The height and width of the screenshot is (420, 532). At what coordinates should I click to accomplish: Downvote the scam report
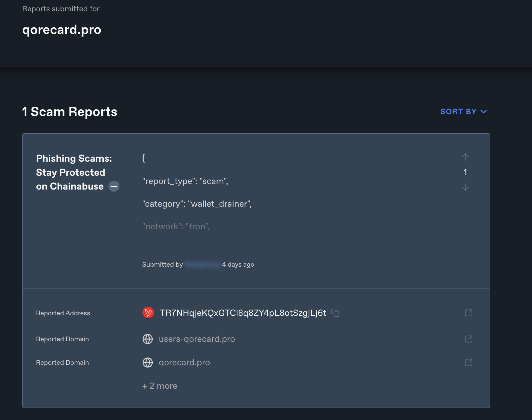click(x=465, y=187)
